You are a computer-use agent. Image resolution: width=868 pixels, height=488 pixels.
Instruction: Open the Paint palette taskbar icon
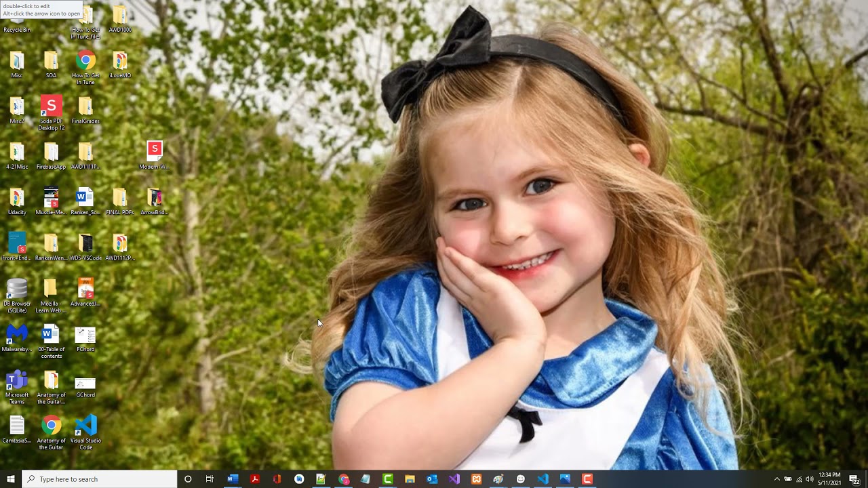tap(498, 479)
